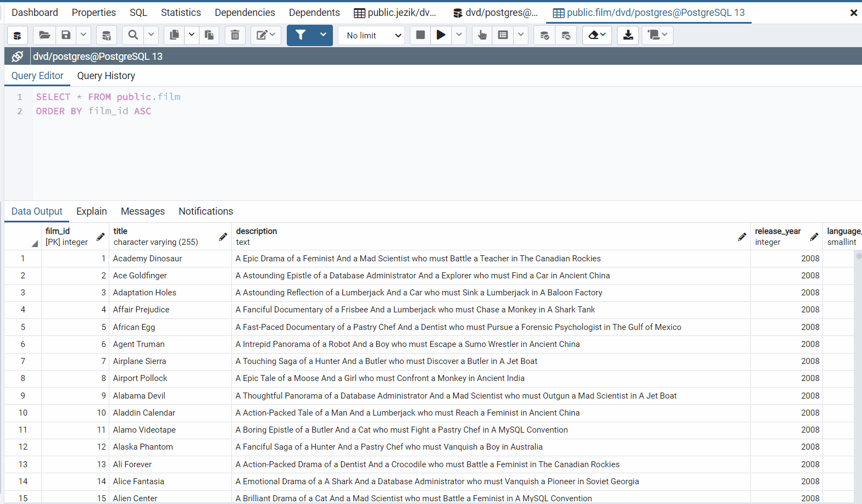Open the Statistics tab
This screenshot has height=504, width=862.
(181, 12)
